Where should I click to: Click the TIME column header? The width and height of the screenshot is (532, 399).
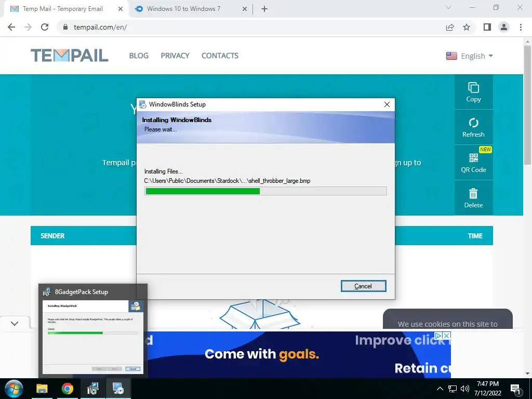(x=475, y=236)
